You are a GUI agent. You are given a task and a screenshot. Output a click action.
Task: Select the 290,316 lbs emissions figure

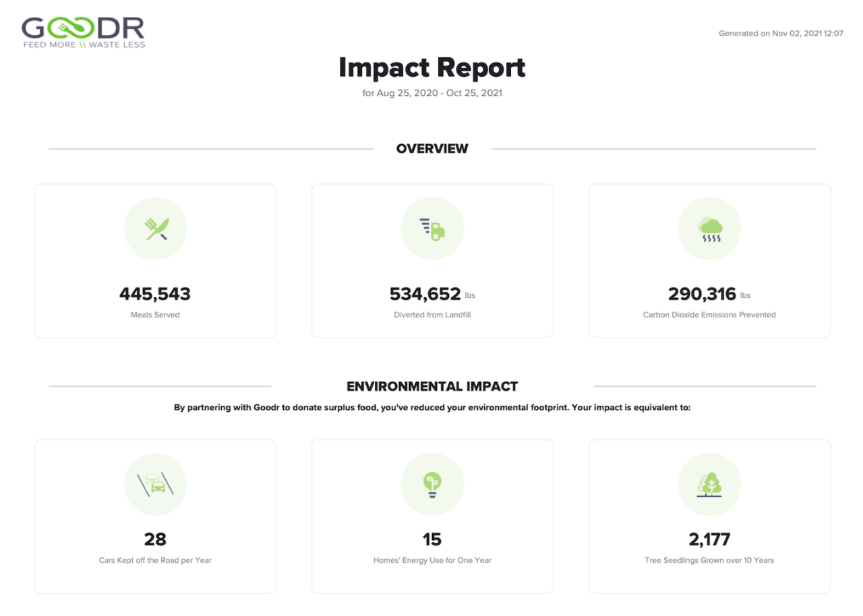(x=709, y=294)
